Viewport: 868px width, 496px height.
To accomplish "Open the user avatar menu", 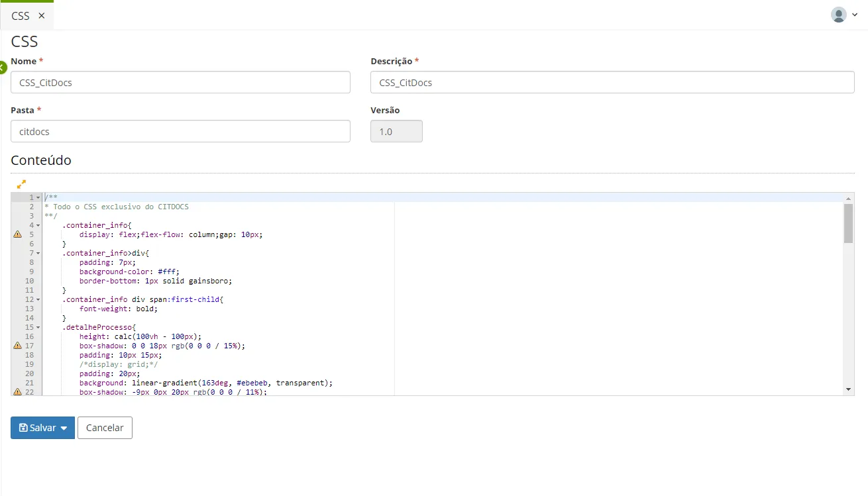I will pos(839,15).
